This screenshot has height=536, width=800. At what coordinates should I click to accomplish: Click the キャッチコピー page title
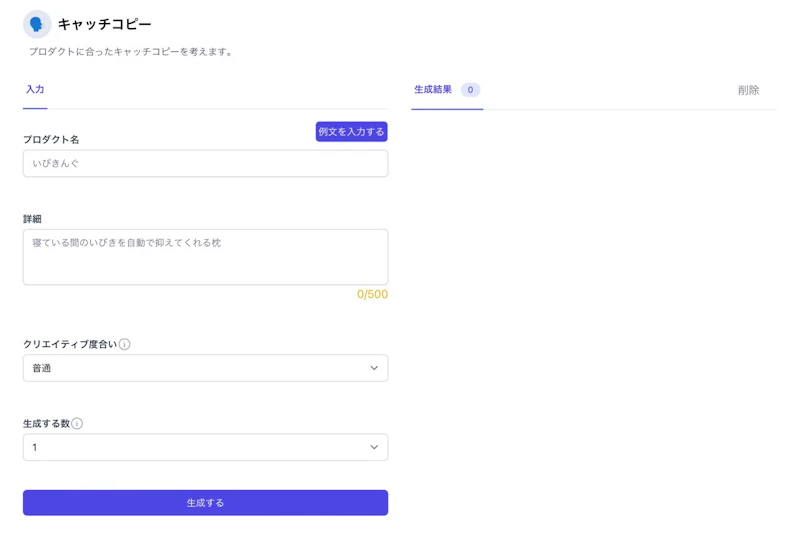pyautogui.click(x=104, y=24)
